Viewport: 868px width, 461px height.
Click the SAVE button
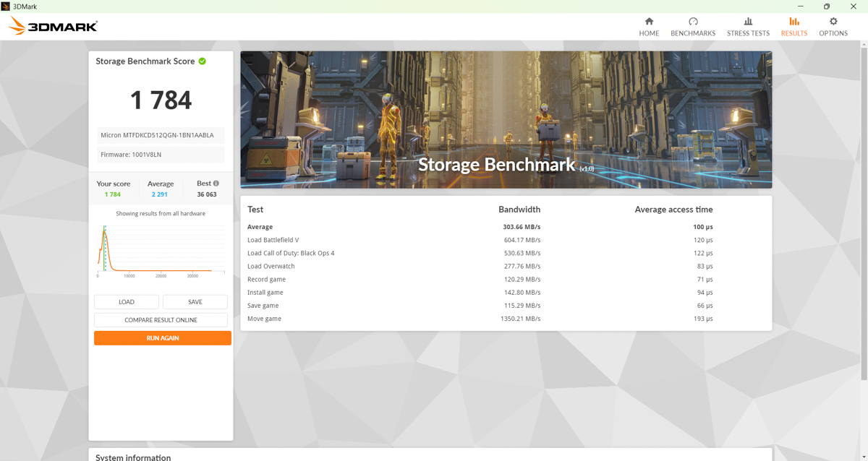point(195,301)
